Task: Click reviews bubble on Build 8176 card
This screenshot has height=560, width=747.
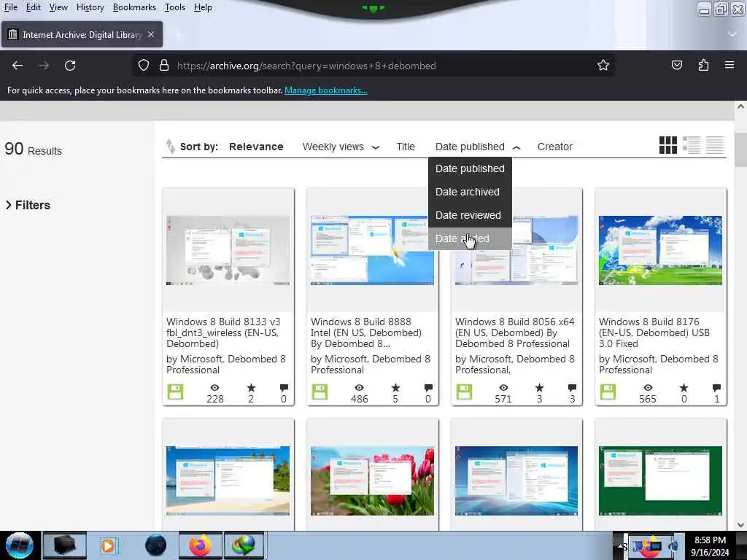Action: (716, 388)
